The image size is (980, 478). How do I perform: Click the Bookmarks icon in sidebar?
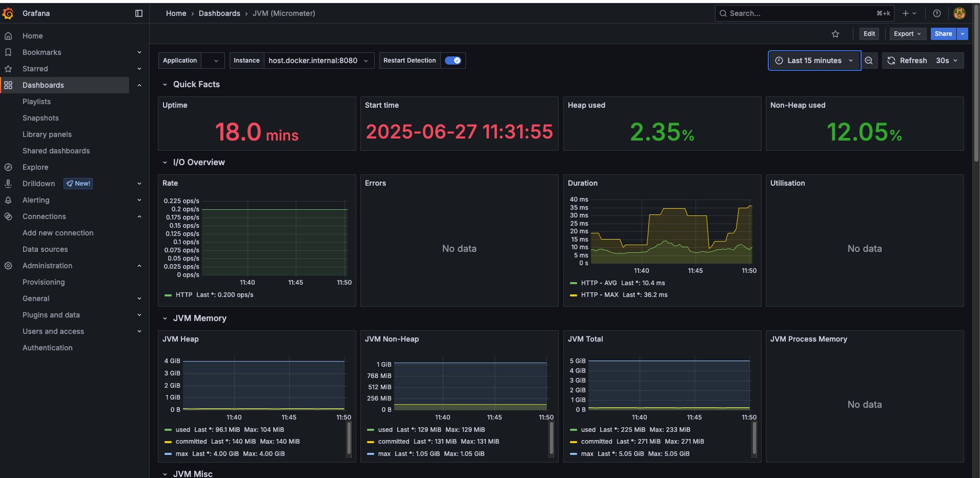(8, 52)
